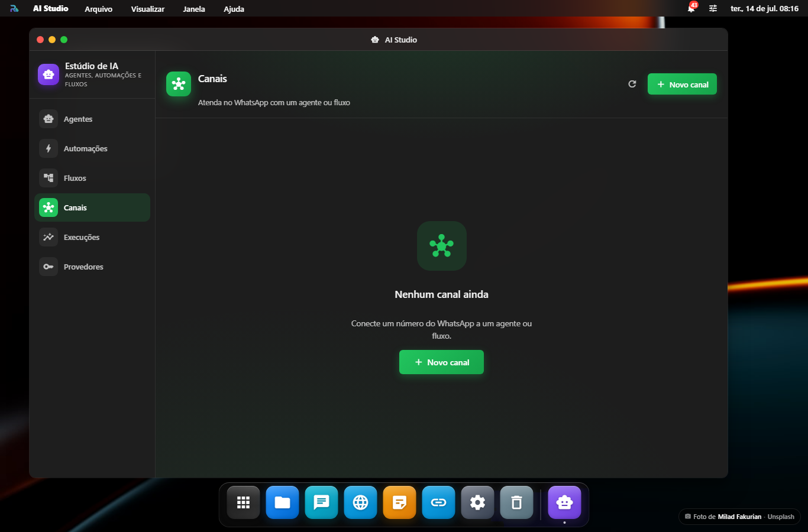Open the Ajuda menu
This screenshot has height=532, width=808.
[234, 9]
